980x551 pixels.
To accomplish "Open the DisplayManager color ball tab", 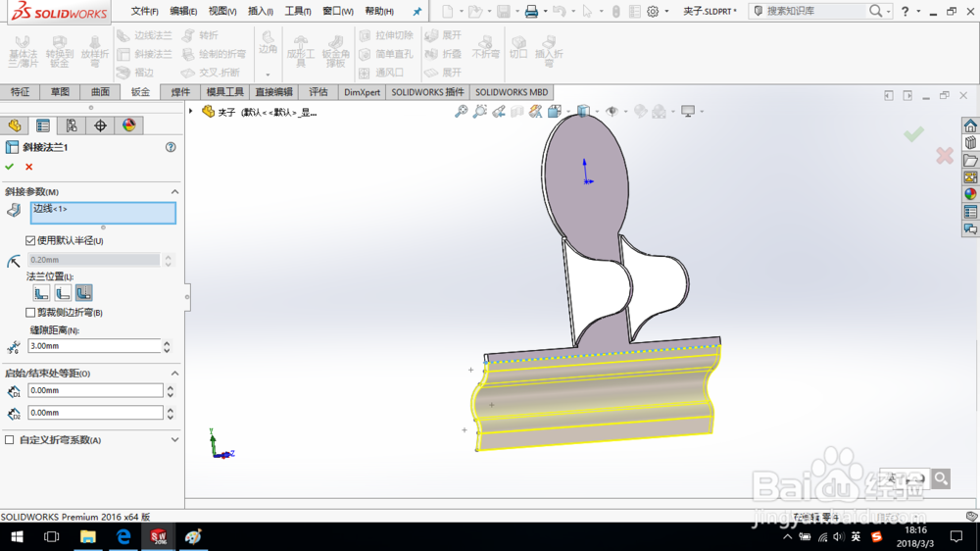I will click(x=128, y=125).
